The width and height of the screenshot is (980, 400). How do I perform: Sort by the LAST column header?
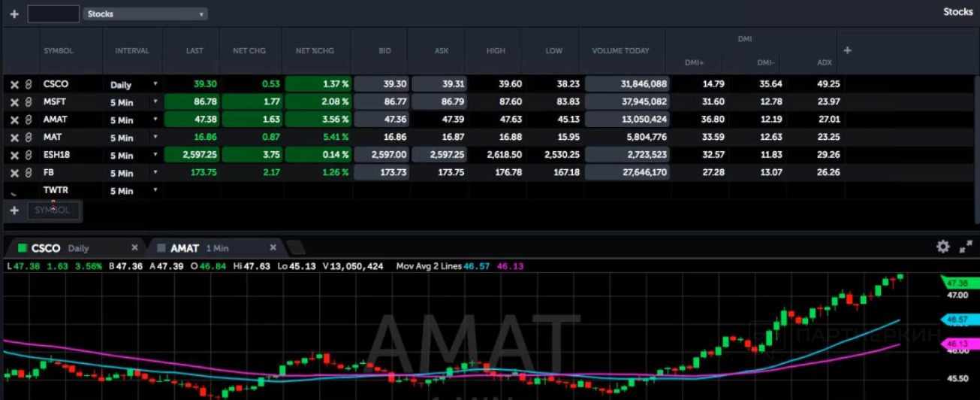(x=194, y=51)
